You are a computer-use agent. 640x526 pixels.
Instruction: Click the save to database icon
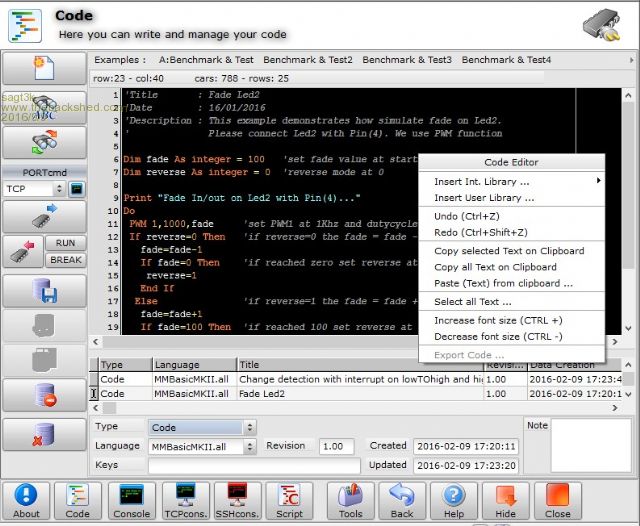pyautogui.click(x=44, y=291)
